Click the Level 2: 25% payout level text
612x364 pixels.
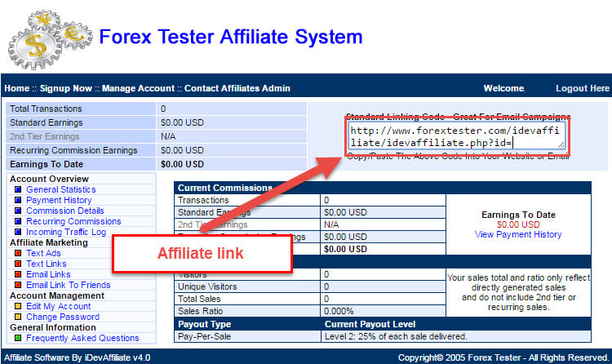[x=396, y=336]
